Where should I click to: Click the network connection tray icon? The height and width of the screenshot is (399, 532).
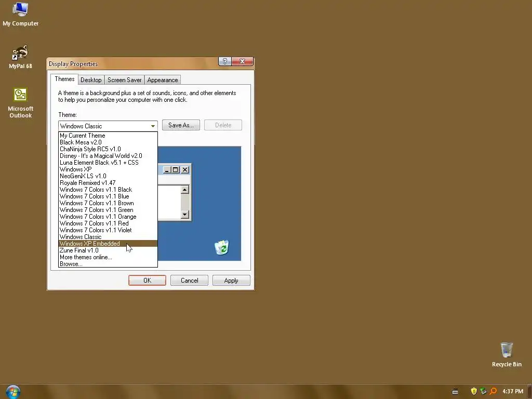(x=484, y=391)
